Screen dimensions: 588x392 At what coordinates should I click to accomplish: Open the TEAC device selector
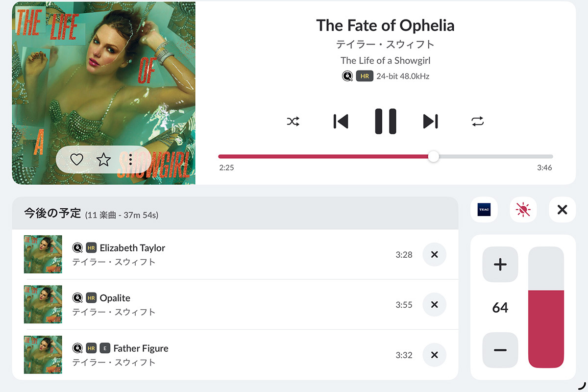(x=484, y=210)
